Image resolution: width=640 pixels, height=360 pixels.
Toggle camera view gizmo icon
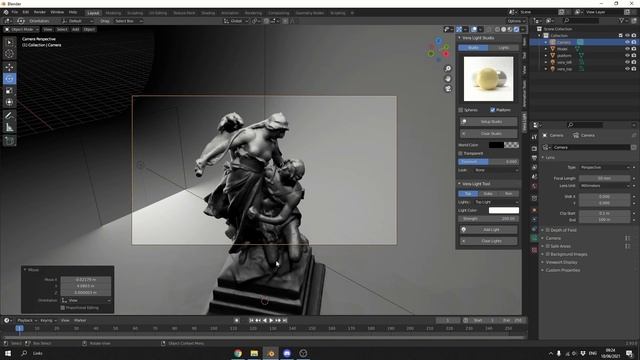[x=448, y=89]
